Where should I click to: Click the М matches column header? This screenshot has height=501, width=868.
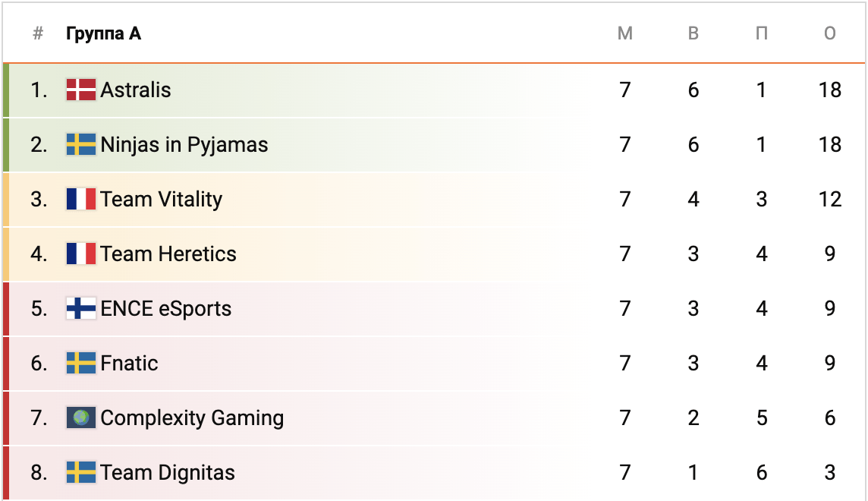pyautogui.click(x=625, y=33)
